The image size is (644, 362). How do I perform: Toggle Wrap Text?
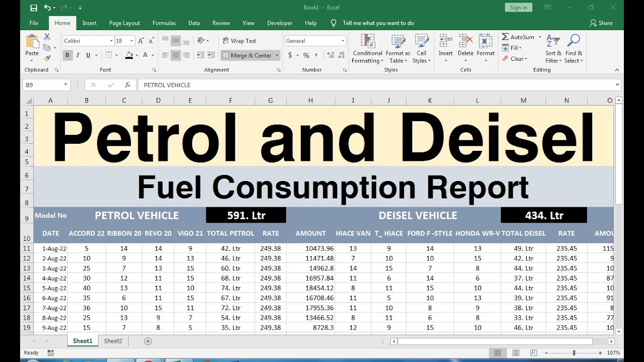(x=239, y=41)
